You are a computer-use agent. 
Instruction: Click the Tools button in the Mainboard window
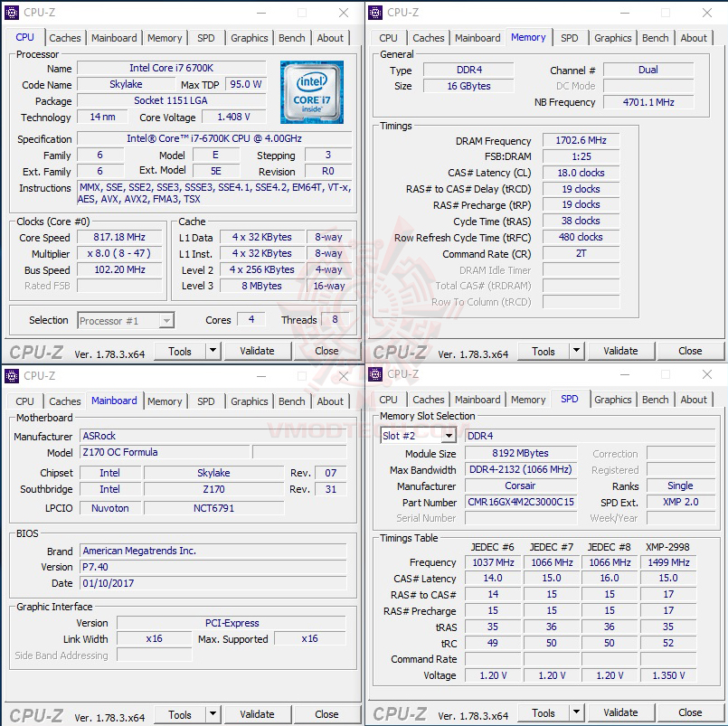(x=181, y=714)
